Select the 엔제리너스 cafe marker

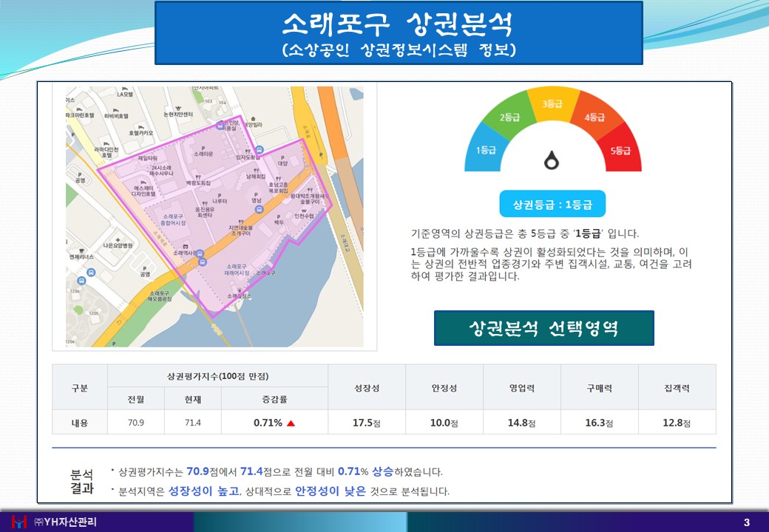81,250
